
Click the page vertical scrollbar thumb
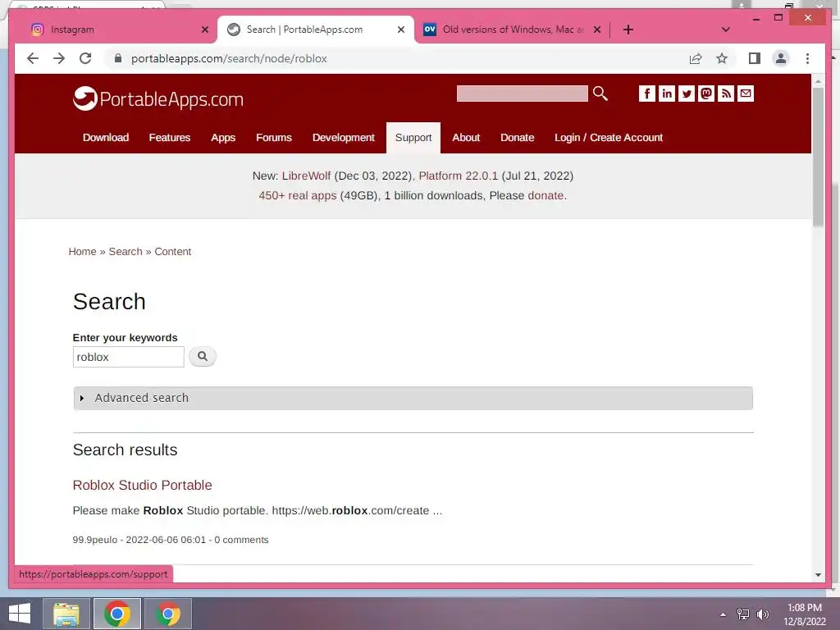(x=818, y=157)
